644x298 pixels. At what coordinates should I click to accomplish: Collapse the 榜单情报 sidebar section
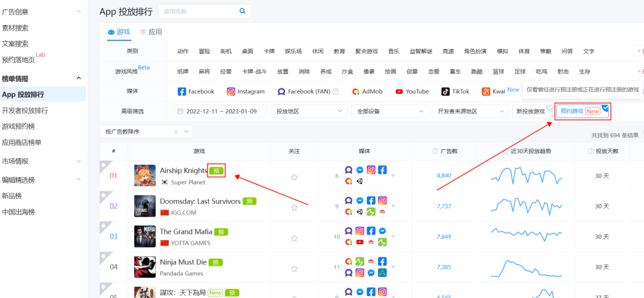tap(79, 78)
